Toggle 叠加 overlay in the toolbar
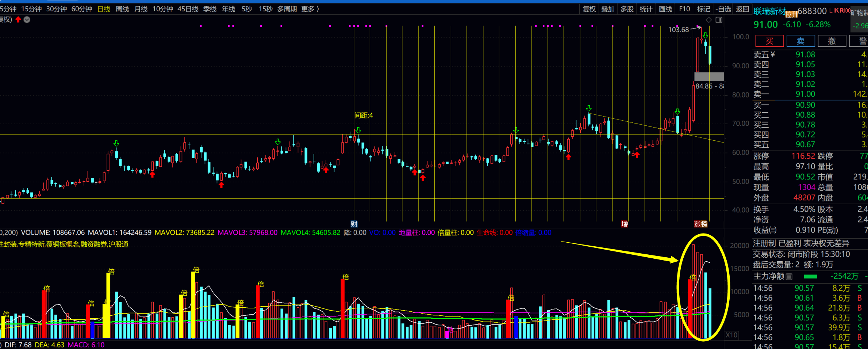The image size is (868, 349). pyautogui.click(x=608, y=9)
